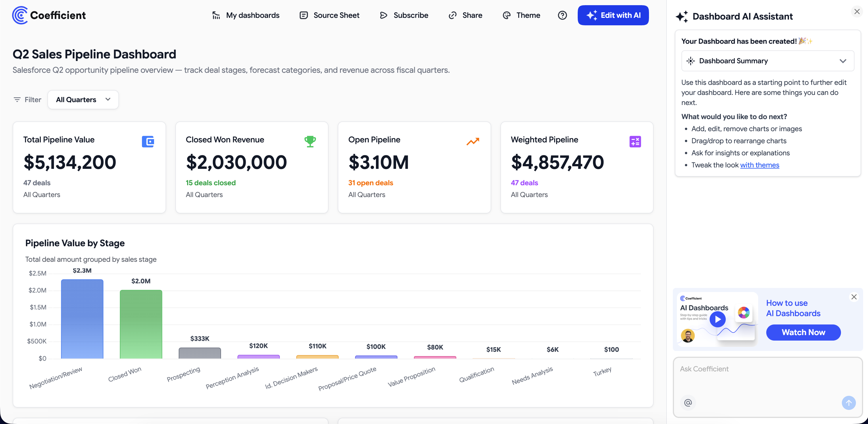This screenshot has width=868, height=424.
Task: Click the Turkey axis label
Action: point(602,372)
